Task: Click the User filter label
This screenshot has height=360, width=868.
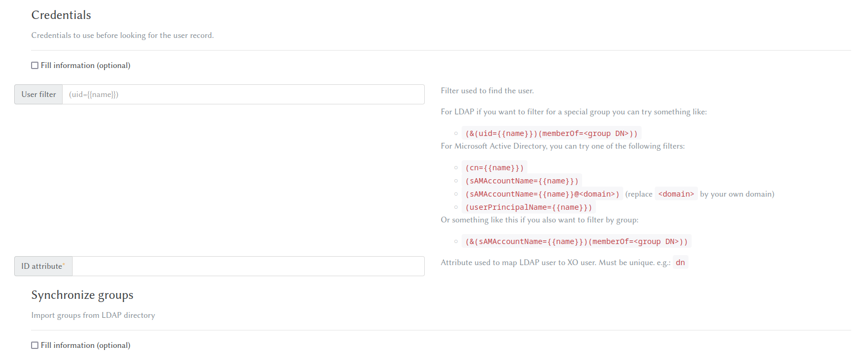Action: [x=38, y=94]
